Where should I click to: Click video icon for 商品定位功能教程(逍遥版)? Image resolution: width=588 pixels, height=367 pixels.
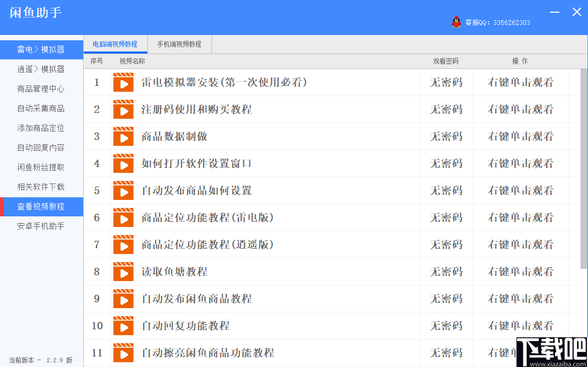pos(123,244)
